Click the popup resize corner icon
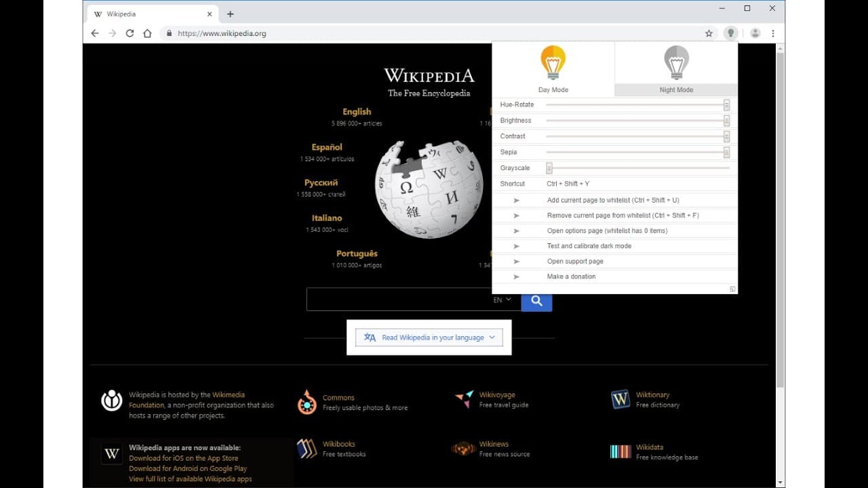The width and height of the screenshot is (868, 488). click(732, 289)
